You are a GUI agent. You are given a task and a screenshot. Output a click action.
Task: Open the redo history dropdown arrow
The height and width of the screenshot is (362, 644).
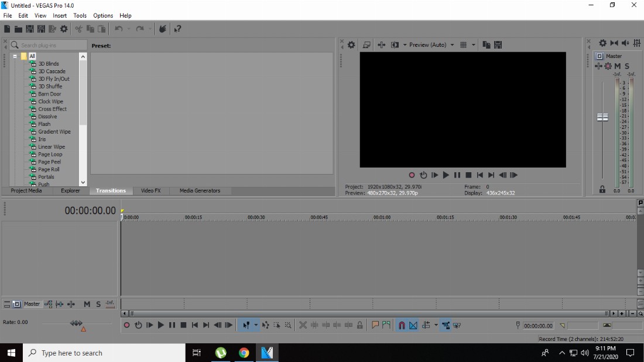tap(150, 29)
